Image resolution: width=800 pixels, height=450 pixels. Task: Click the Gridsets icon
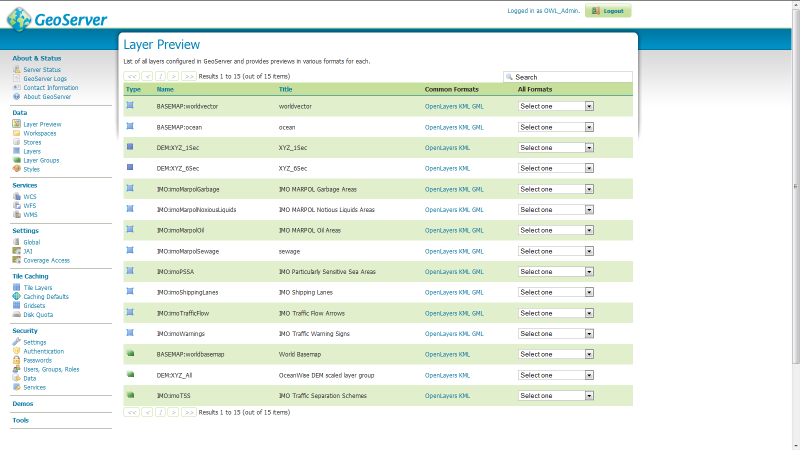pos(17,305)
